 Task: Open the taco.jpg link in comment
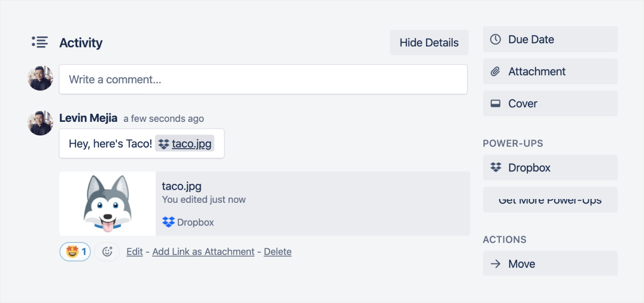click(x=191, y=144)
